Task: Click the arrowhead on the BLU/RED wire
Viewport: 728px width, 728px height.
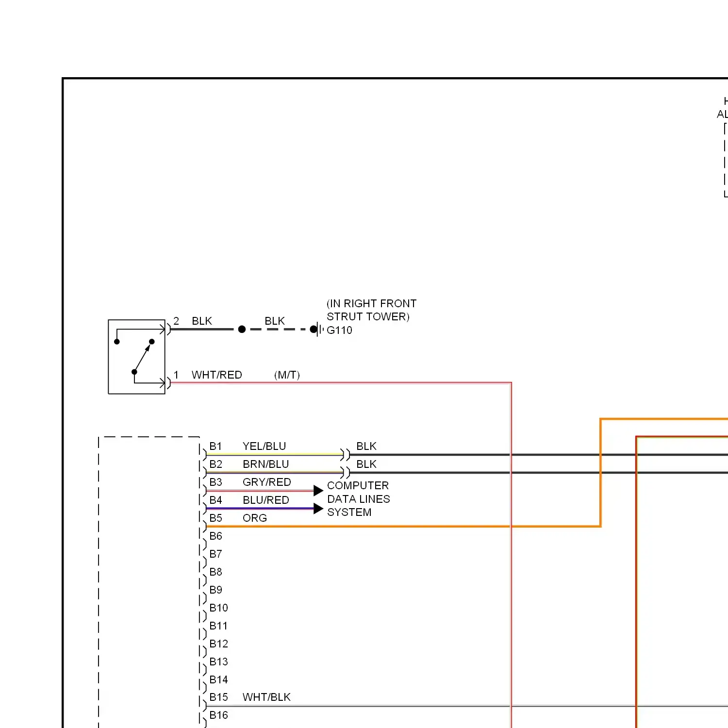Action: 318,509
